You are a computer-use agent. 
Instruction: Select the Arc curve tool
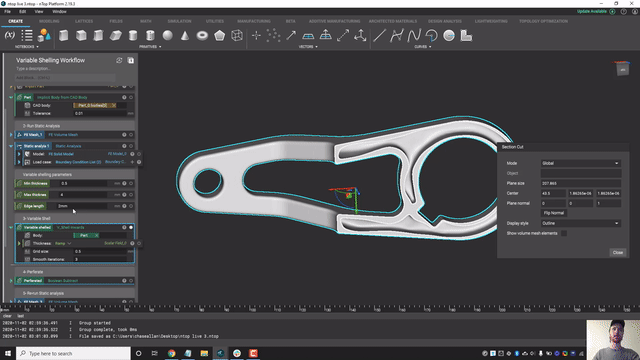431,36
